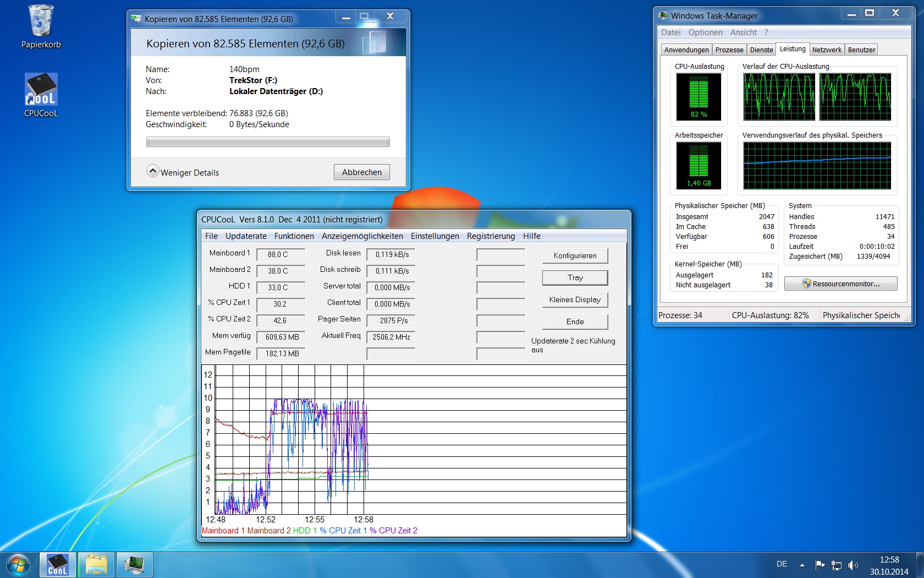Open the CPUCooL desktop shortcut

[x=41, y=90]
